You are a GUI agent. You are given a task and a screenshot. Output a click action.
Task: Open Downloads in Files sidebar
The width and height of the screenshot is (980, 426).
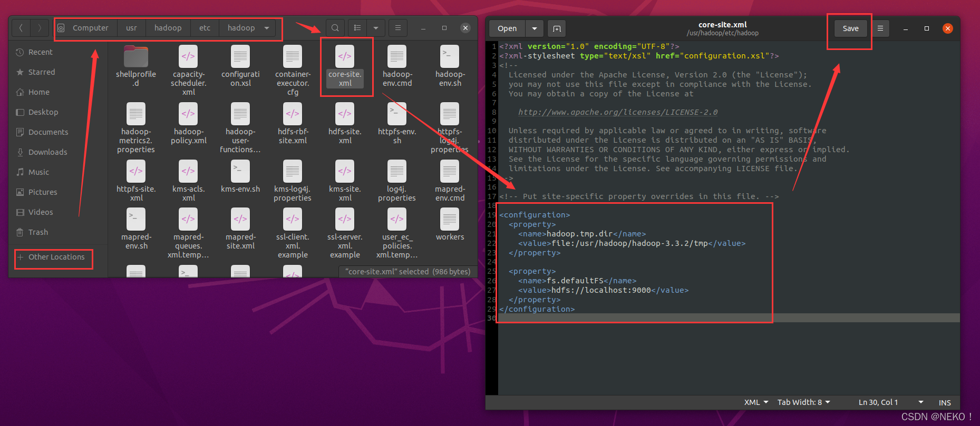(x=57, y=152)
